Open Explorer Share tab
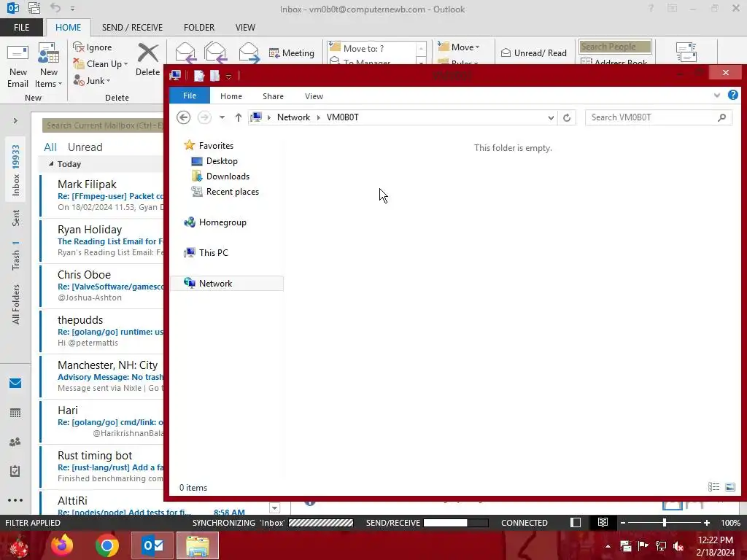Image resolution: width=747 pixels, height=560 pixels. 273,96
